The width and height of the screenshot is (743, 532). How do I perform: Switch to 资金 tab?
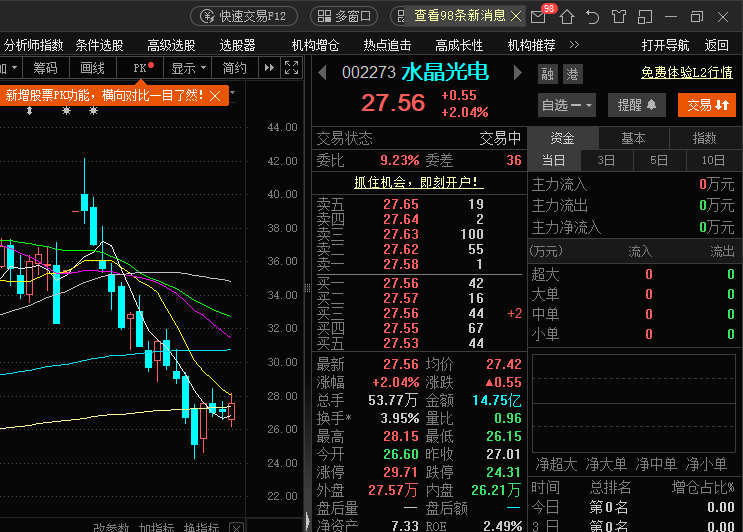click(563, 138)
